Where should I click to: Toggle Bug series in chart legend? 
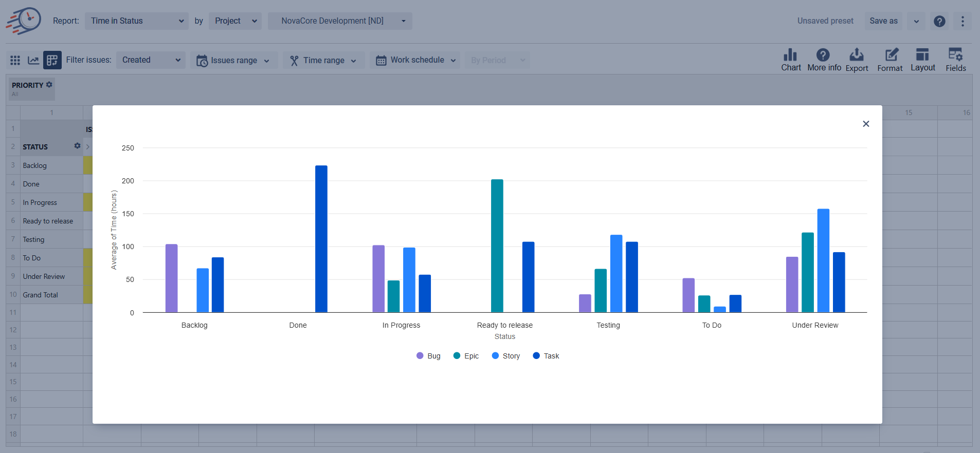[x=429, y=356]
